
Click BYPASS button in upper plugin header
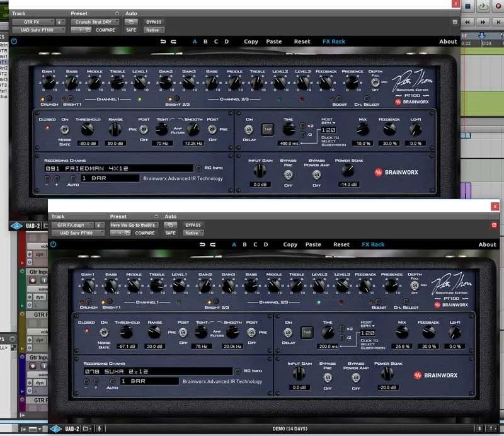154,22
